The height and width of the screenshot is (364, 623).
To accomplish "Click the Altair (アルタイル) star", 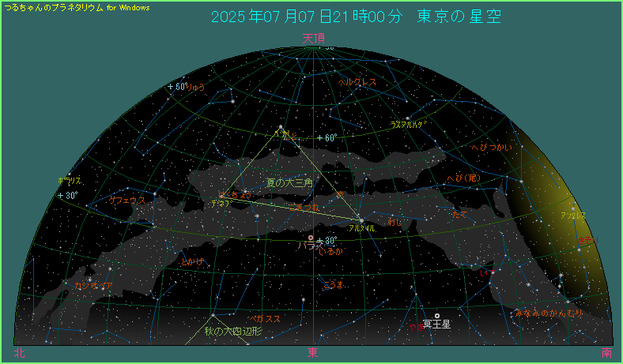I will (361, 220).
